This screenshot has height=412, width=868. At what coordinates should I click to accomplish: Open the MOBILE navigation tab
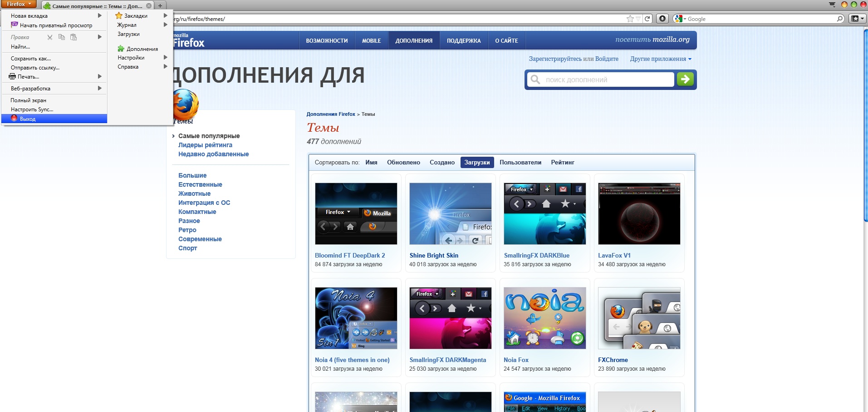(x=371, y=40)
